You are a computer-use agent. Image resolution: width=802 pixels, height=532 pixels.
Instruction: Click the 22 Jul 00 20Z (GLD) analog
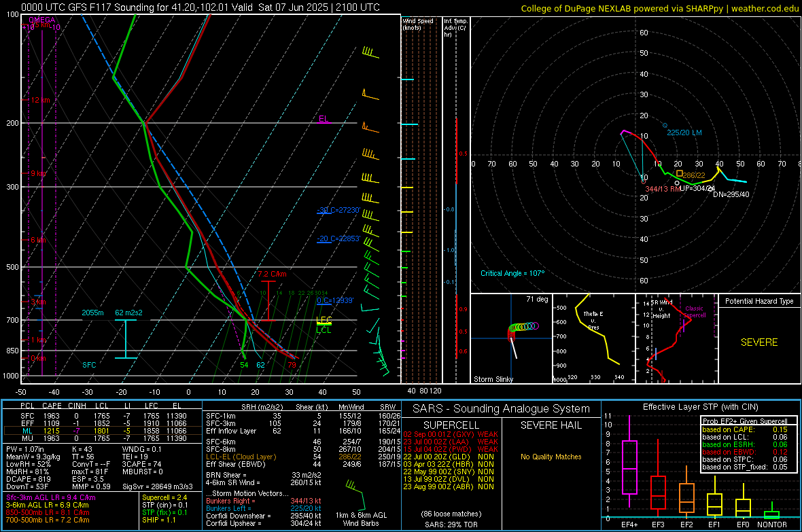point(449,457)
